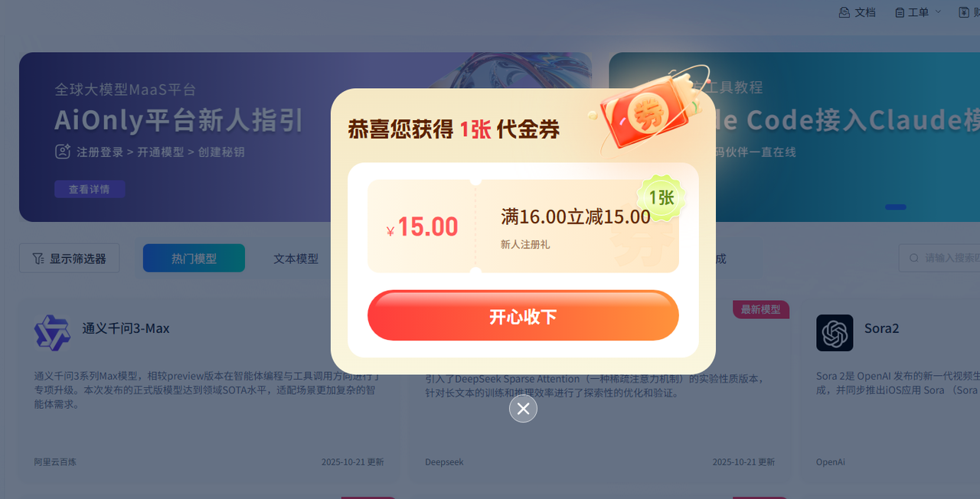This screenshot has width=980, height=499.
Task: Click the 最新模型 badge label
Action: [761, 309]
